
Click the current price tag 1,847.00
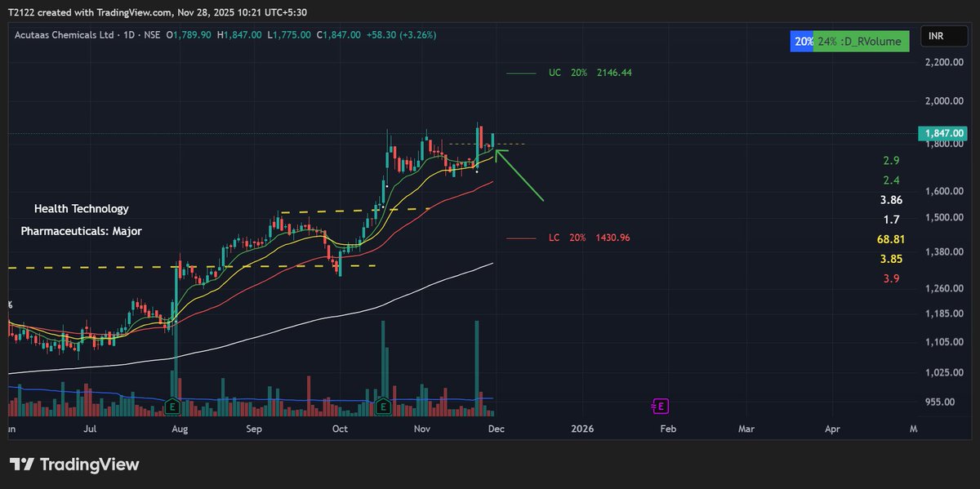click(943, 133)
